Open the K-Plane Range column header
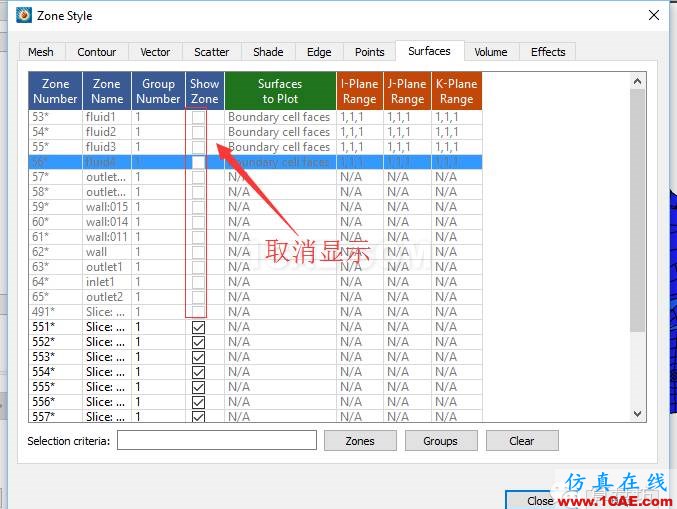The height and width of the screenshot is (509, 677). click(x=456, y=91)
